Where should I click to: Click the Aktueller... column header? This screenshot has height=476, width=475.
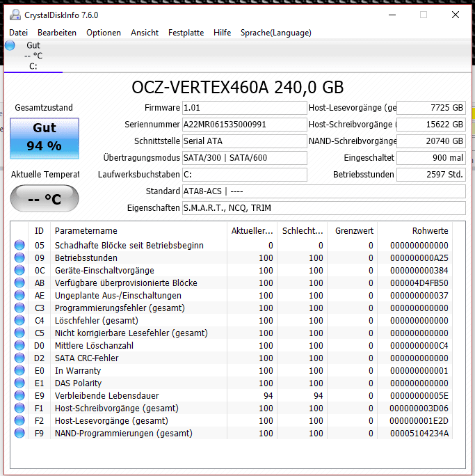(252, 231)
